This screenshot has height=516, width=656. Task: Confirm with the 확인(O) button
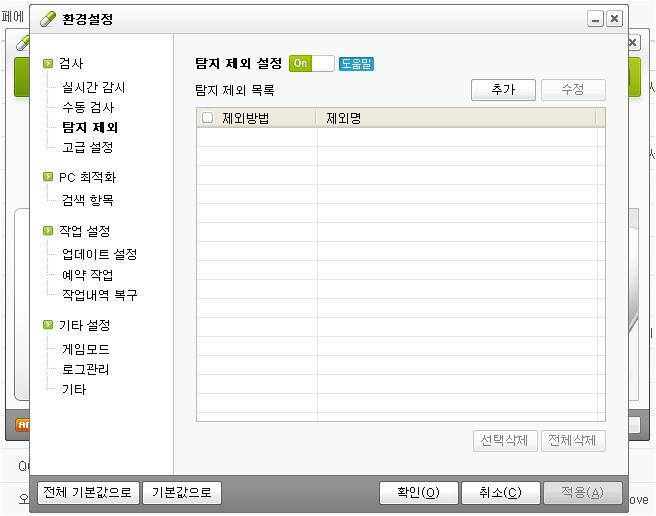[x=418, y=493]
